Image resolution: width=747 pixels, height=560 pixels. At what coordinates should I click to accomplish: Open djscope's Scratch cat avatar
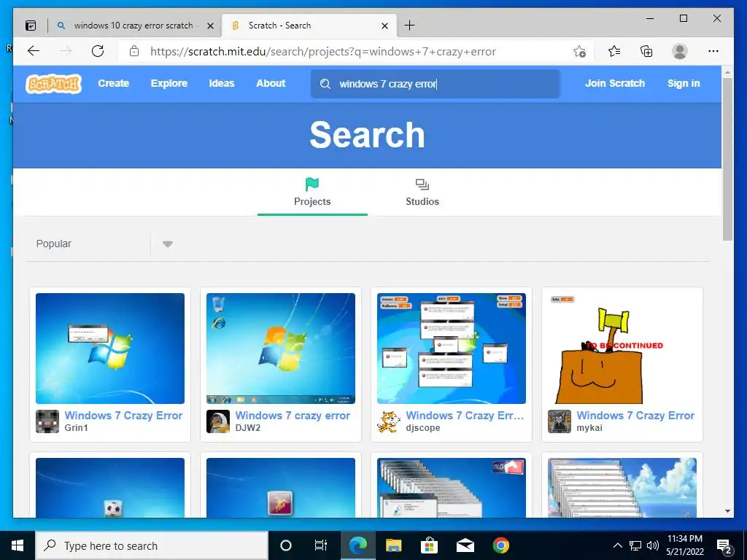pyautogui.click(x=389, y=421)
